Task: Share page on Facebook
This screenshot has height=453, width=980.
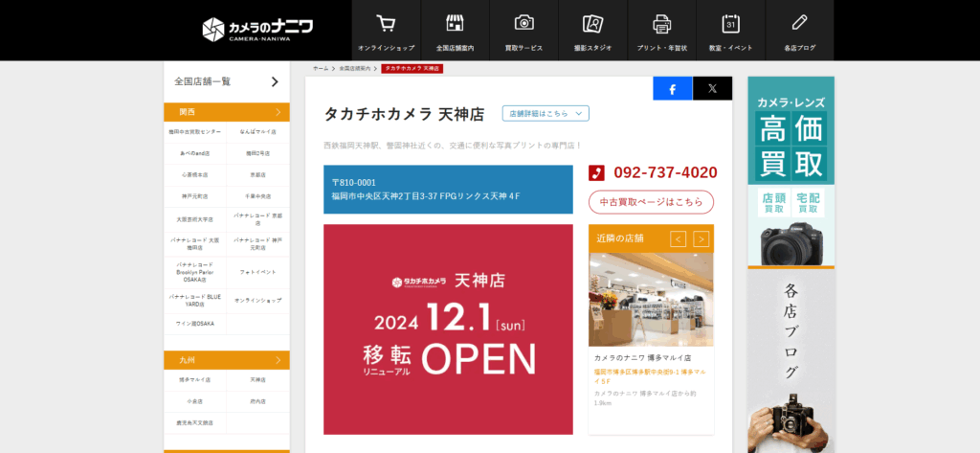Action: pyautogui.click(x=673, y=89)
